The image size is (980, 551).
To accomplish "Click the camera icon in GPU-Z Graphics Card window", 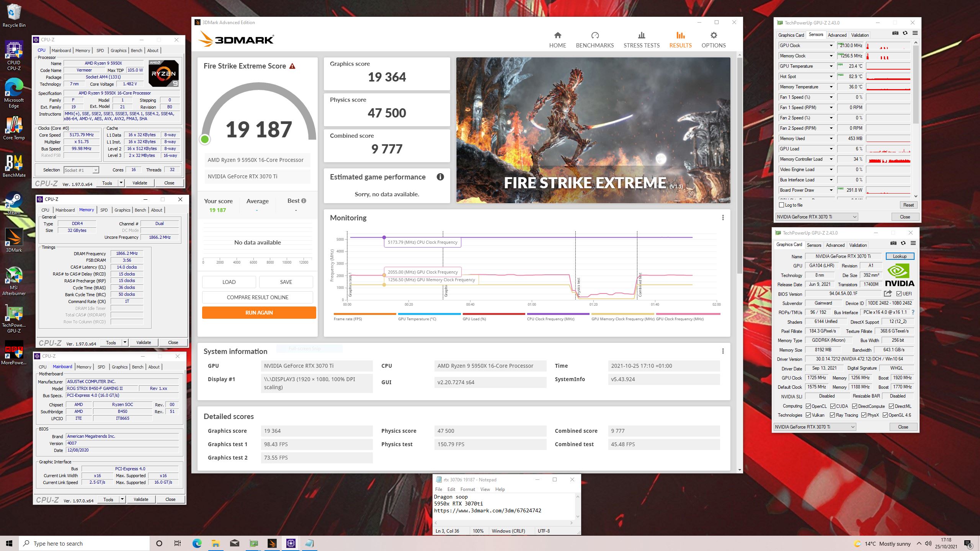I will (x=893, y=243).
